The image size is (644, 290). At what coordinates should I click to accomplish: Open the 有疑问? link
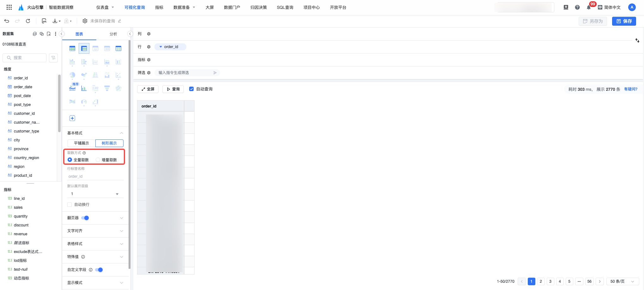point(631,89)
